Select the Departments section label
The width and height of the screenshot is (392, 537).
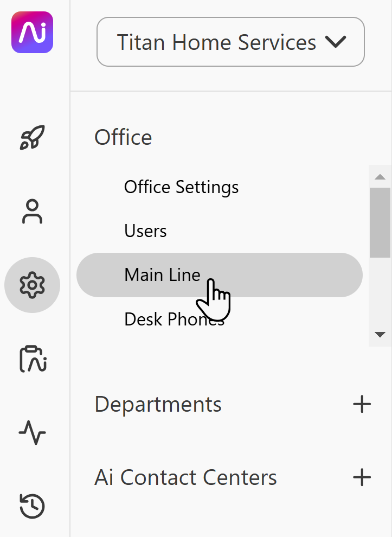158,404
